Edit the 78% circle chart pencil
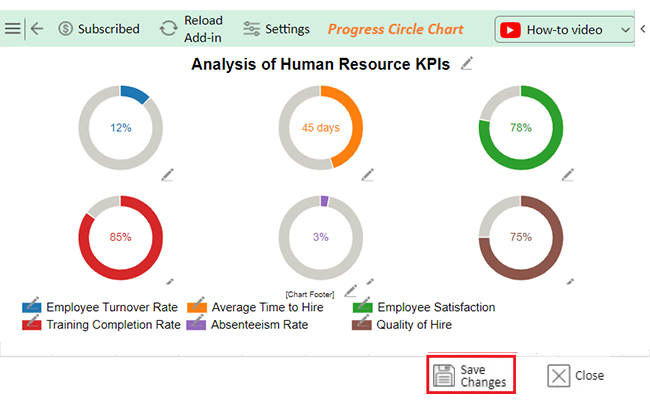 pos(568,174)
